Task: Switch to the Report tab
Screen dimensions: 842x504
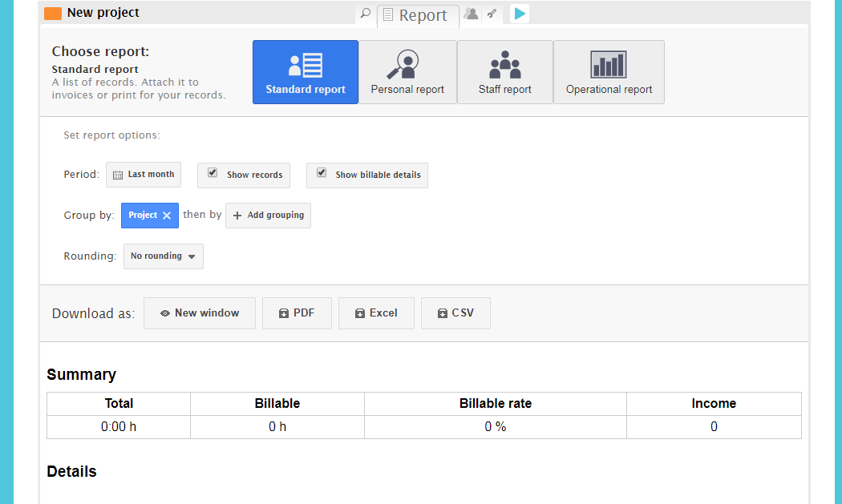Action: click(x=418, y=15)
